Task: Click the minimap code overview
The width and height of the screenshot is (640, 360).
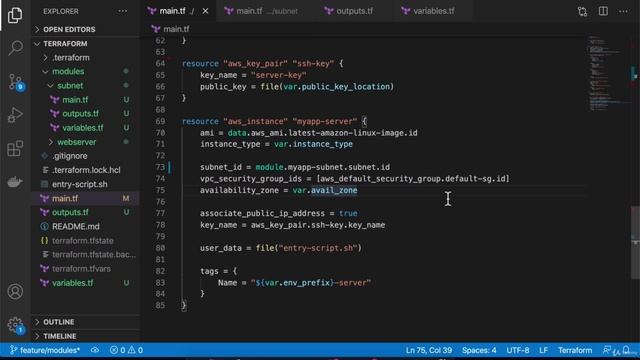Action: tap(608, 73)
